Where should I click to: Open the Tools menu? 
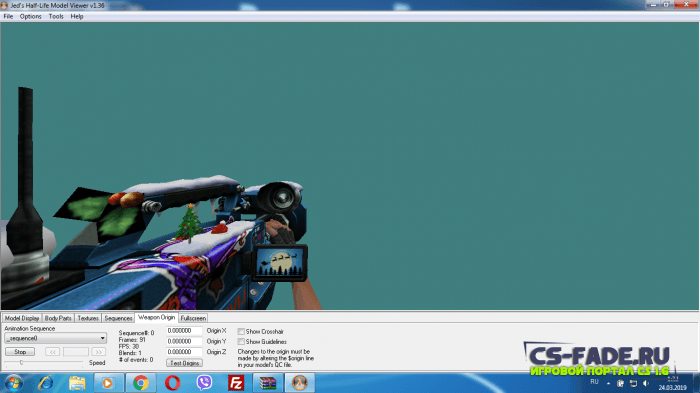point(56,17)
